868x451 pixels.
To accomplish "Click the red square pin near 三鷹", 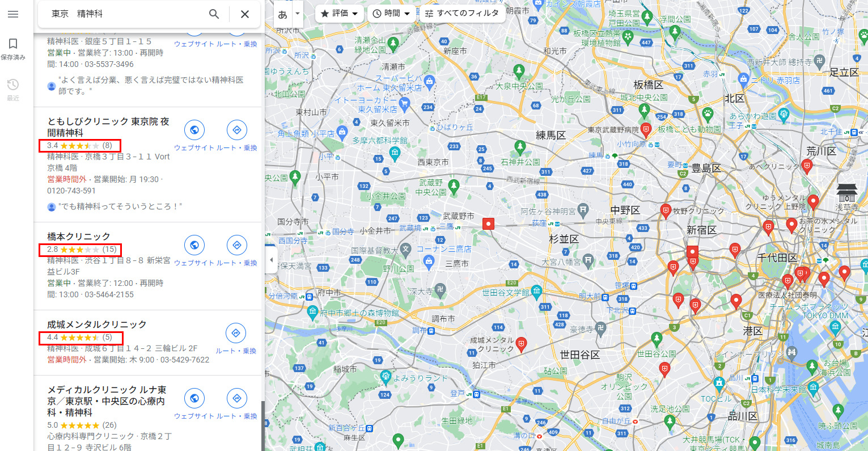I will click(x=488, y=224).
